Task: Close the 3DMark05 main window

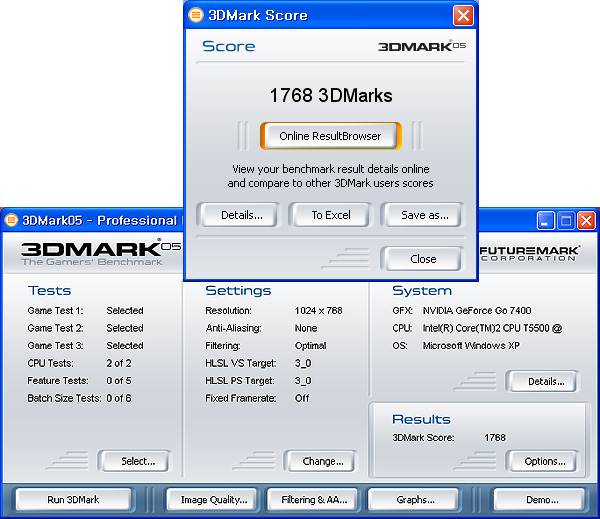Action: [586, 221]
